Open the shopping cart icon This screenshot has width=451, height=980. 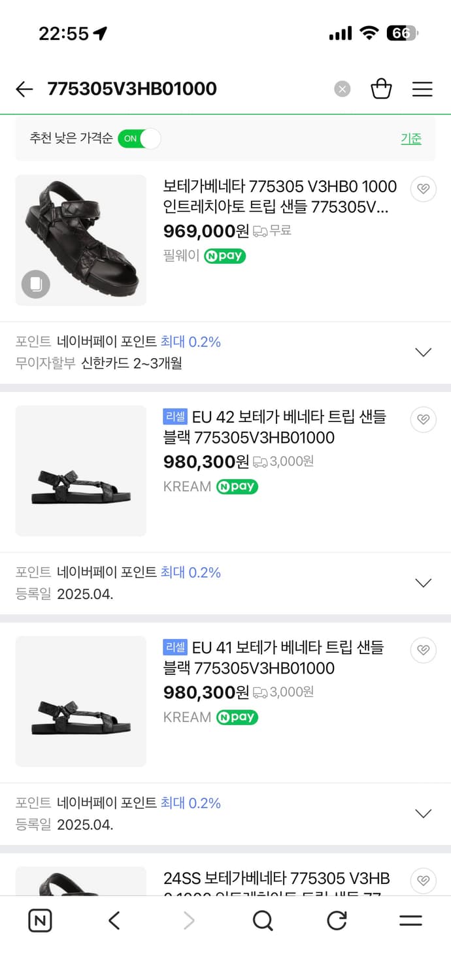click(x=382, y=89)
